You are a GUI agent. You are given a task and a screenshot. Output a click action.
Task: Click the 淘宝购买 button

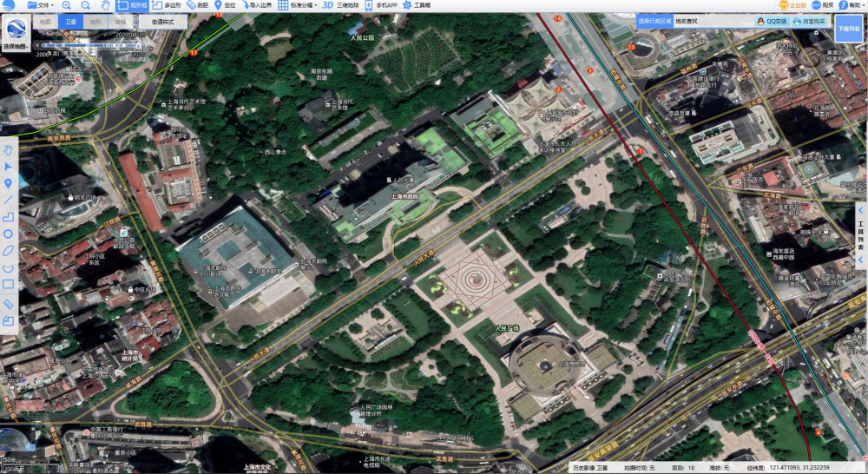point(809,21)
